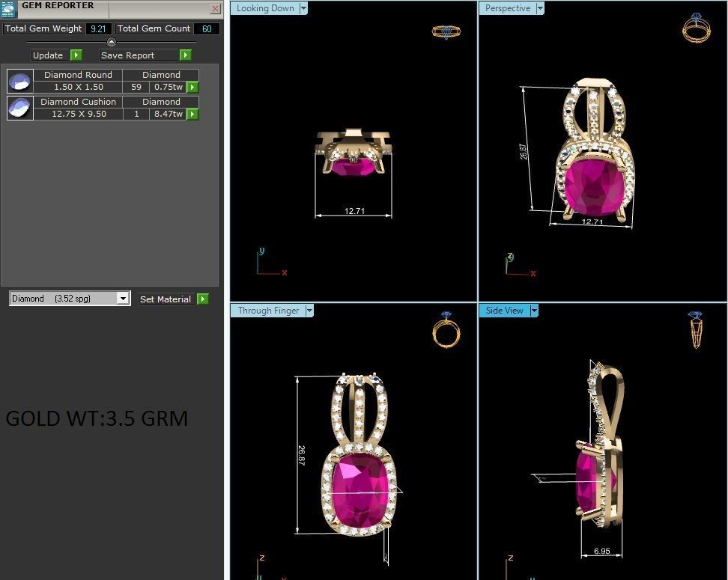
Task: Click the Update button
Action: [51, 55]
